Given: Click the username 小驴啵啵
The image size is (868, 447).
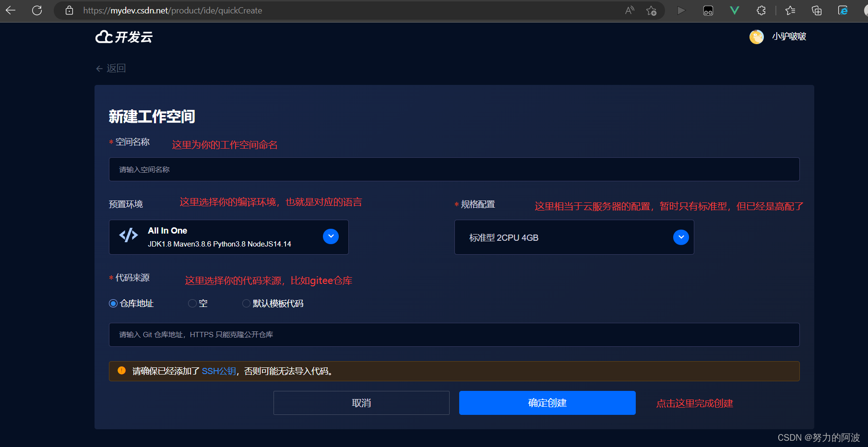Looking at the screenshot, I should (789, 36).
